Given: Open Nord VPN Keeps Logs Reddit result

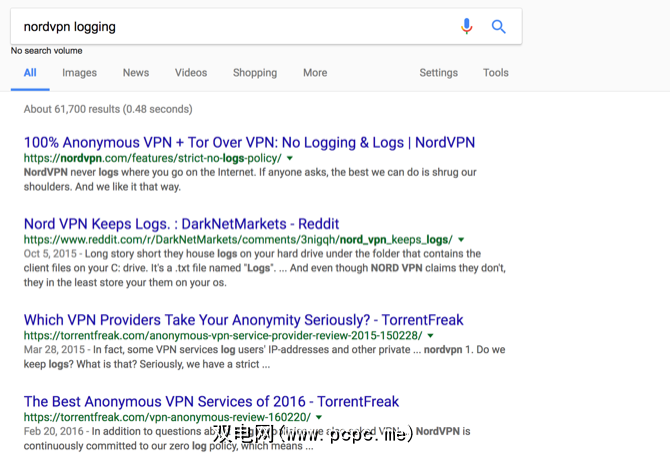Looking at the screenshot, I should point(181,224).
